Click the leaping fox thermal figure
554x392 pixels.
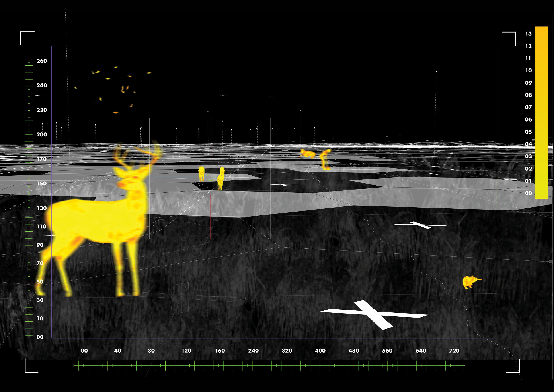pos(308,154)
